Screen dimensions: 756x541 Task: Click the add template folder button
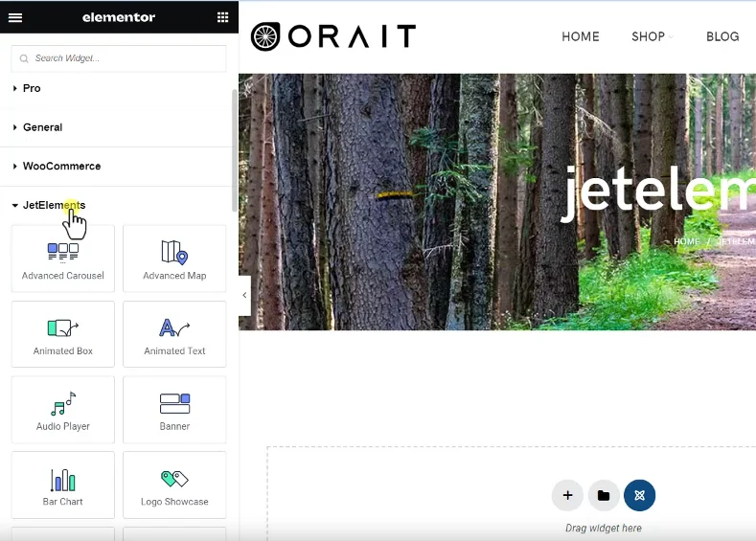[x=604, y=495]
